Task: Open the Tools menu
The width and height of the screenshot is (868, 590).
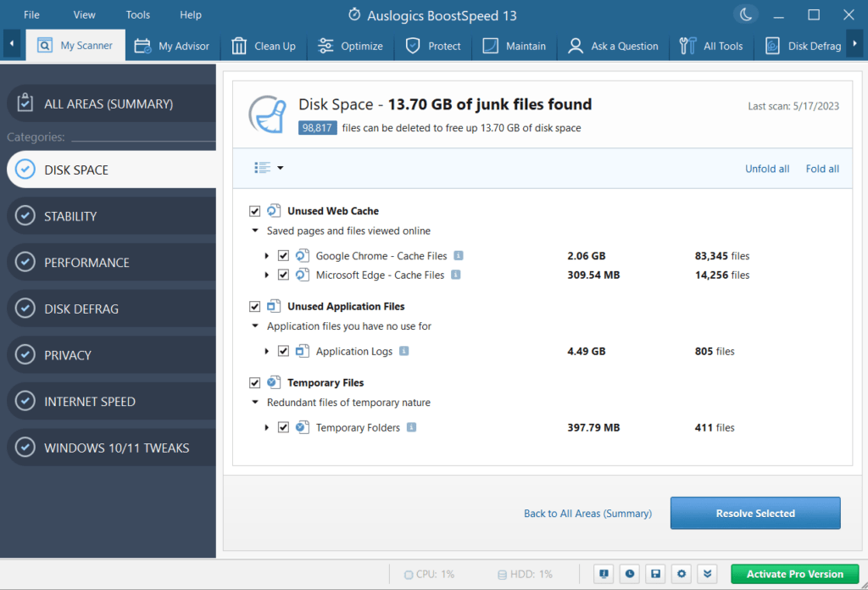Action: coord(138,14)
